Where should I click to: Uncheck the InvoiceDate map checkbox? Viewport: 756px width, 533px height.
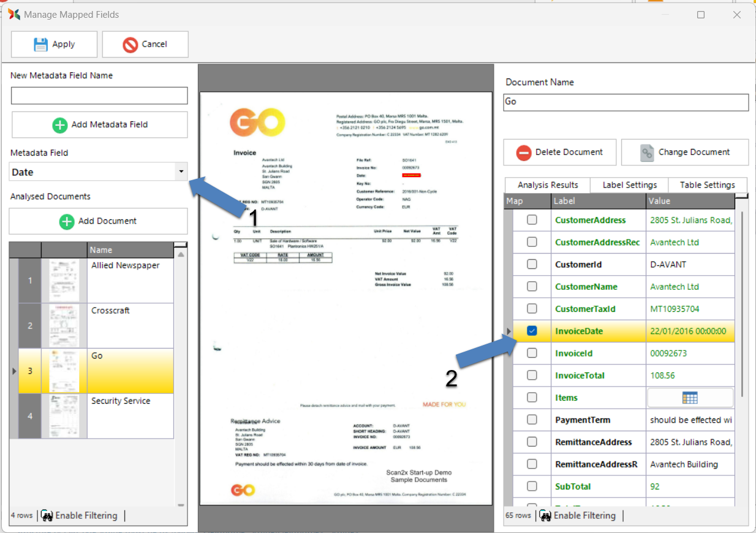[x=532, y=331]
